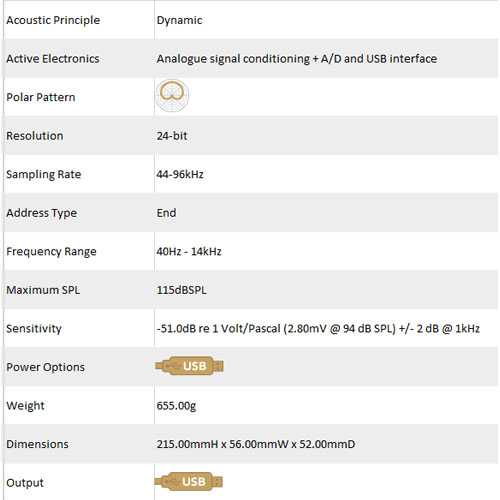The width and height of the screenshot is (500, 500).
Task: Select the Sampling Rate label
Action: [x=44, y=174]
